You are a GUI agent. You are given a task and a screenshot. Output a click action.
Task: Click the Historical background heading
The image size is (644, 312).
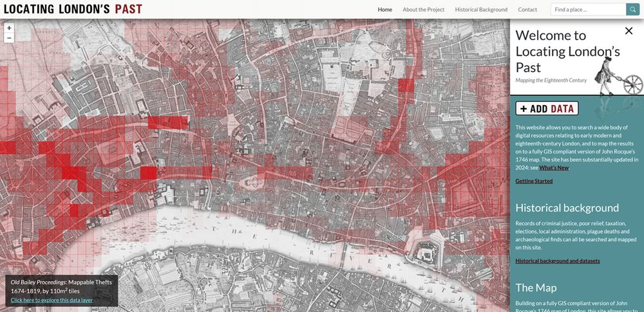567,208
